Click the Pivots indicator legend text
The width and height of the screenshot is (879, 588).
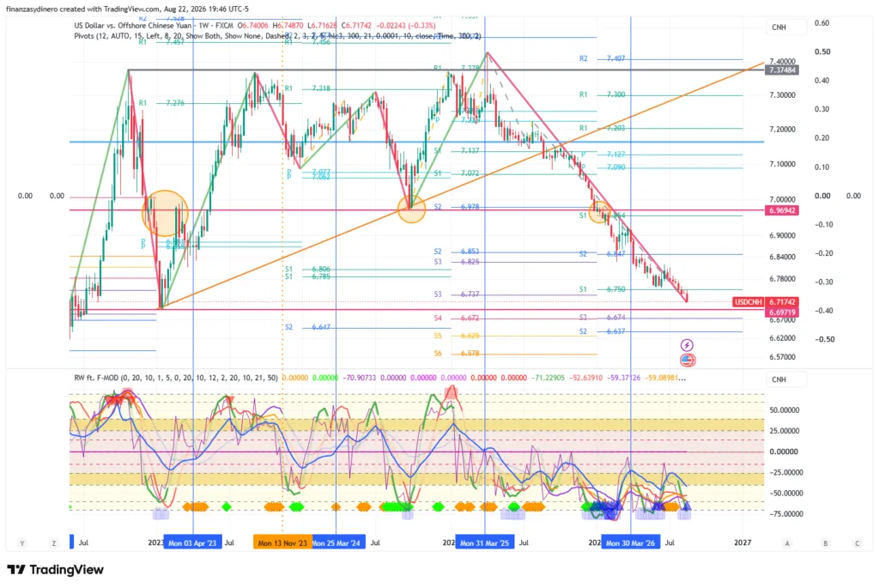[277, 36]
